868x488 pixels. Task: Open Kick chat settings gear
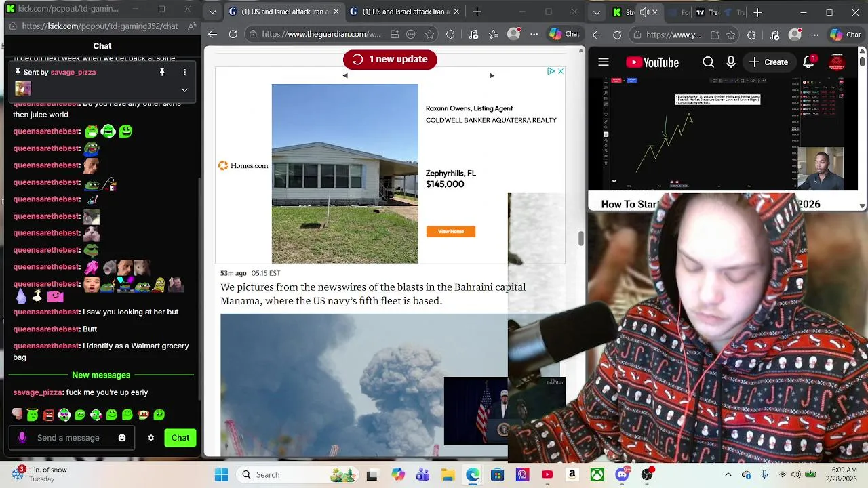coord(151,438)
